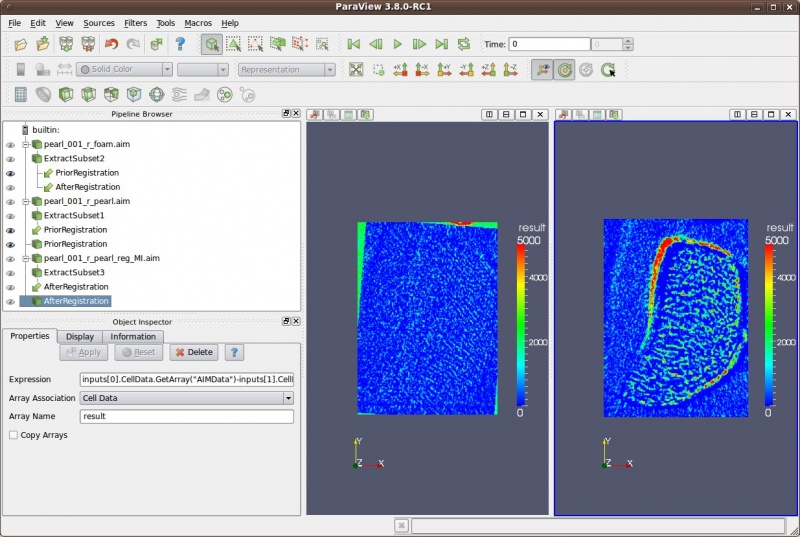Increment the time step spinner
800x537 pixels.
(x=628, y=41)
